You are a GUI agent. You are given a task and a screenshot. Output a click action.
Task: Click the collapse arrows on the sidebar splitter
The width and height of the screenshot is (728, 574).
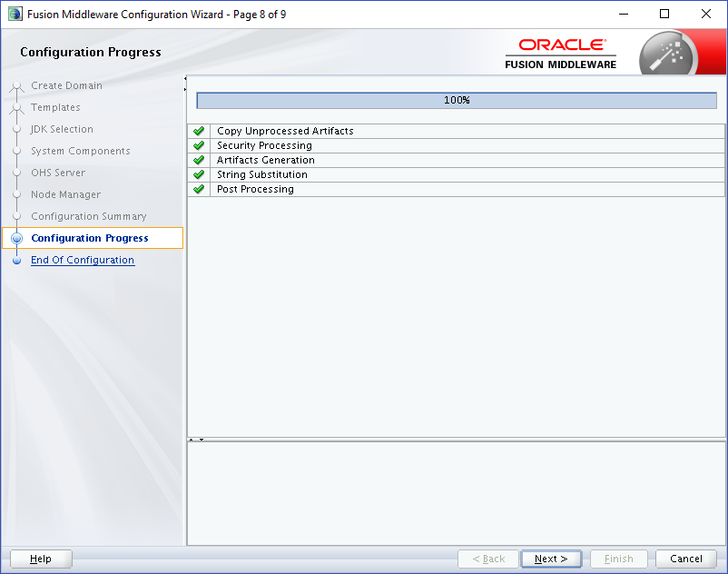185,84
